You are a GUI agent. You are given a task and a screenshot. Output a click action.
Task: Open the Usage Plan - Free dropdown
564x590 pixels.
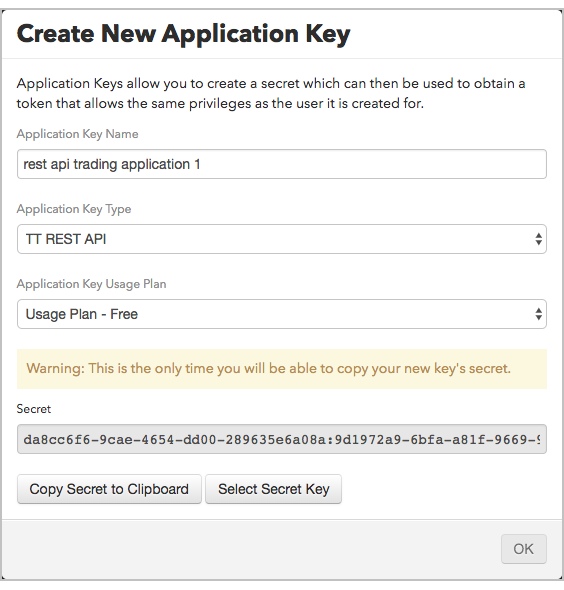pyautogui.click(x=281, y=314)
